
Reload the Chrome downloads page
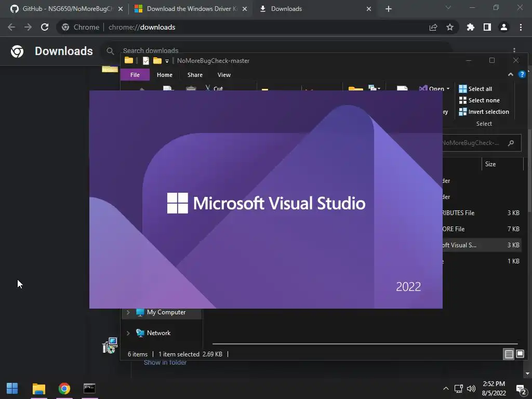pyautogui.click(x=45, y=27)
